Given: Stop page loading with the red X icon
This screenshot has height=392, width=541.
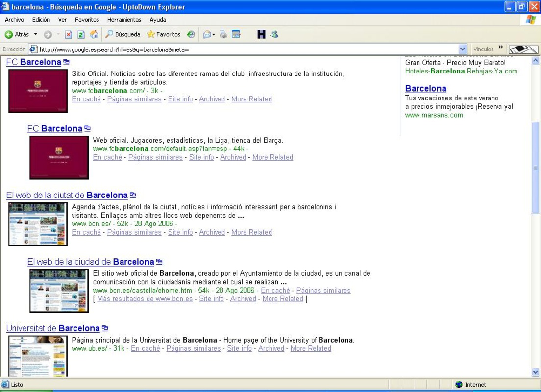Looking at the screenshot, I should pyautogui.click(x=68, y=34).
